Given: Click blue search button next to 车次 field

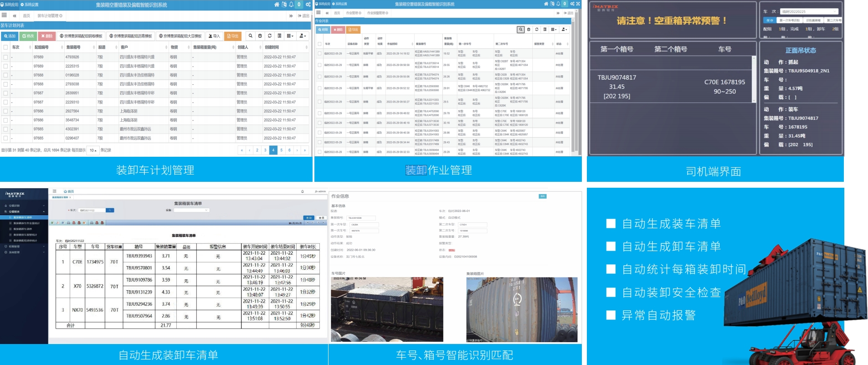Looking at the screenshot, I should click(110, 210).
